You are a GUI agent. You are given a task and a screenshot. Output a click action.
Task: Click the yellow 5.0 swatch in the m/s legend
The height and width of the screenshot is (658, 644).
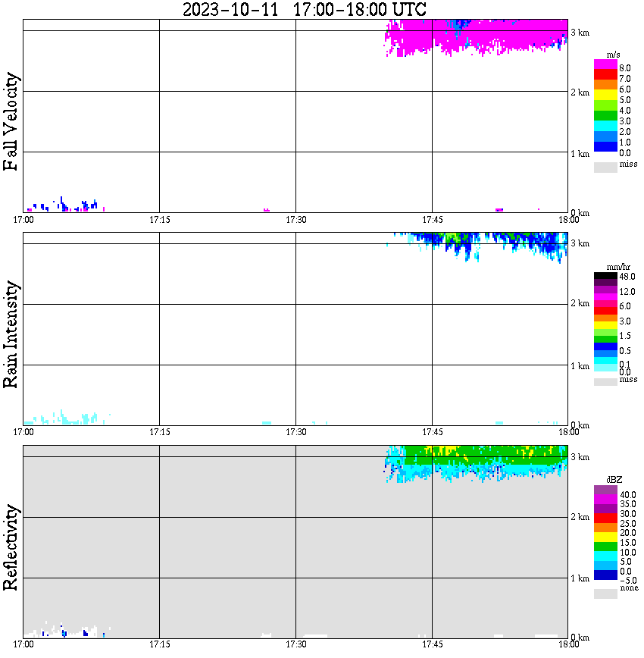click(605, 96)
